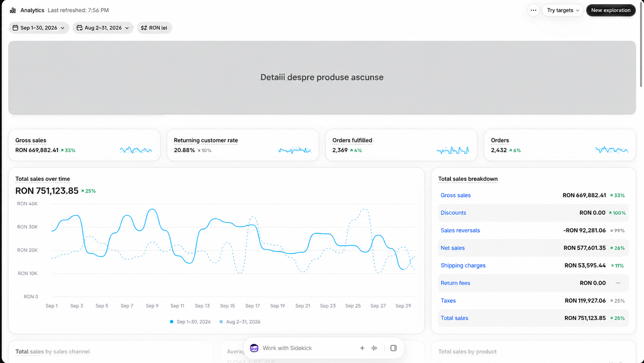The width and height of the screenshot is (644, 363).
Task: Click the Total sales link in breakdown
Action: pos(454,318)
